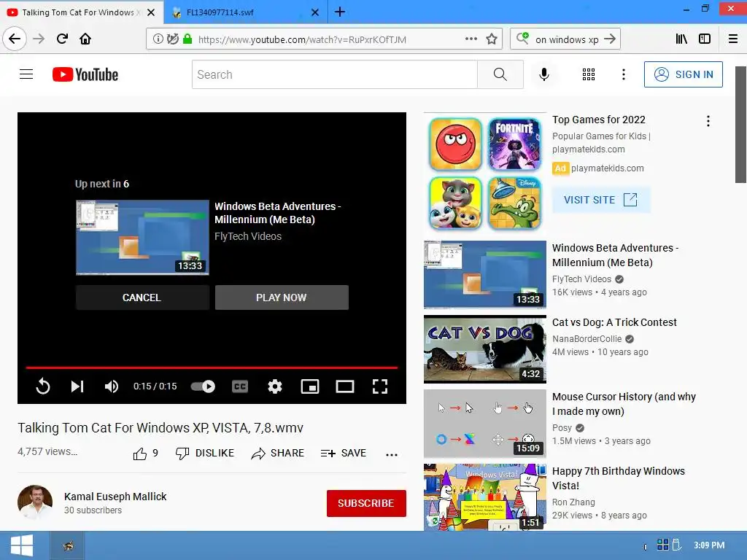Screen dimensions: 747x560
Task: Click the YouTube search magnifier button
Action: tap(500, 74)
